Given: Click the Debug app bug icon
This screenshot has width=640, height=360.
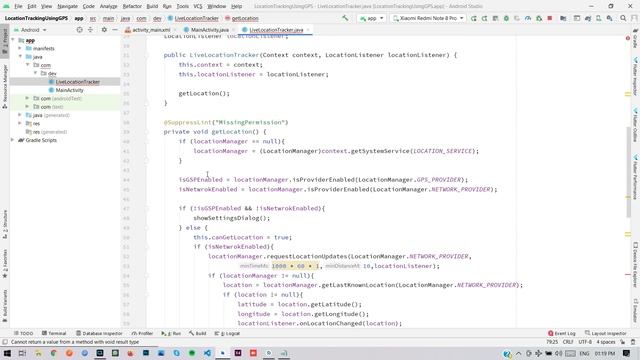Looking at the screenshot, I should pyautogui.click(x=506, y=18).
